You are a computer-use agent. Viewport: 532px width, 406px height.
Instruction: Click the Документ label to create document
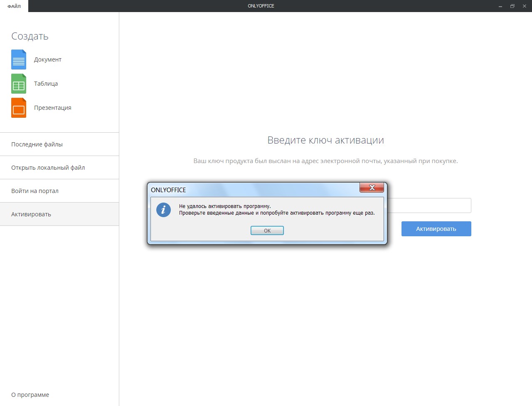click(x=48, y=59)
